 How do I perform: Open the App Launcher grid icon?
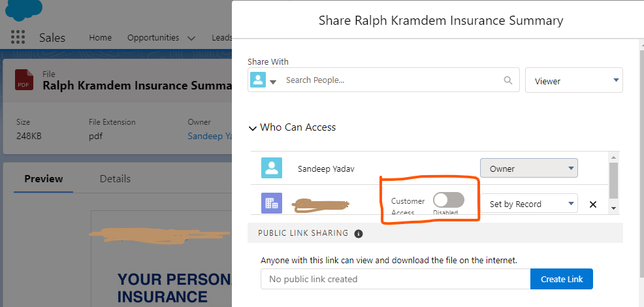[18, 37]
